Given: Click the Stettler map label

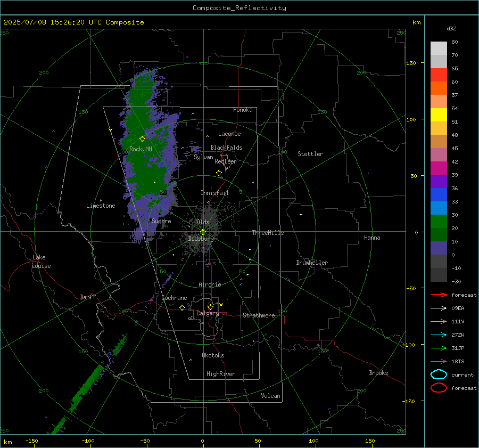Looking at the screenshot, I should point(310,154).
